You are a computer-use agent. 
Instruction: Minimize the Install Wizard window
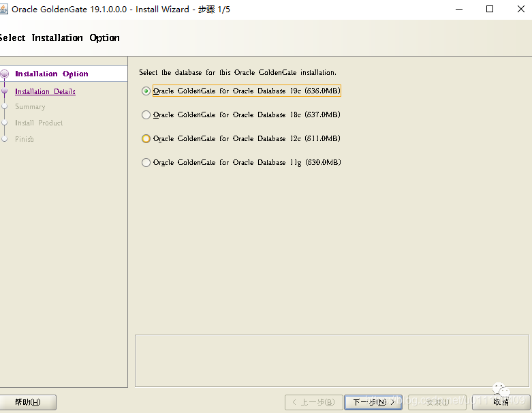pyautogui.click(x=459, y=9)
